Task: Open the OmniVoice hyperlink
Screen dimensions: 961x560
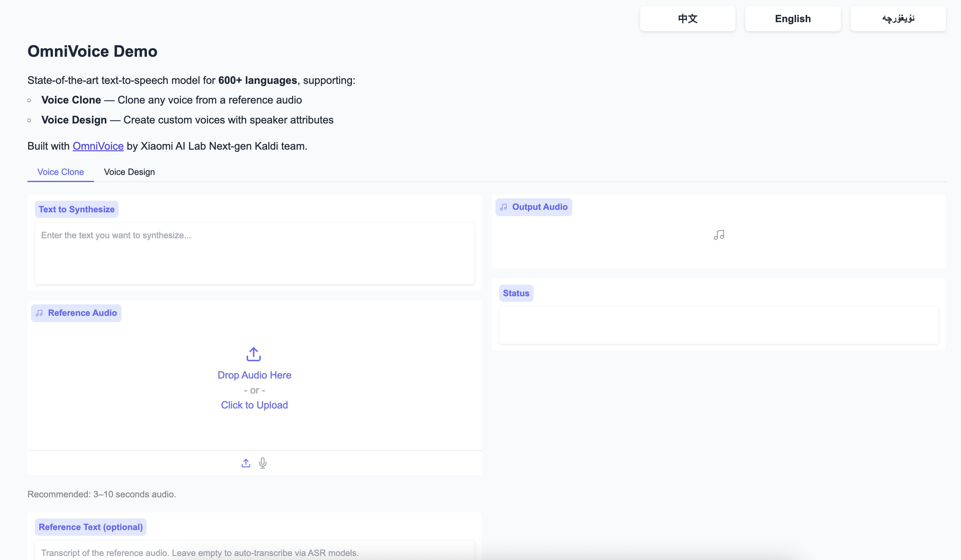Action: point(98,146)
